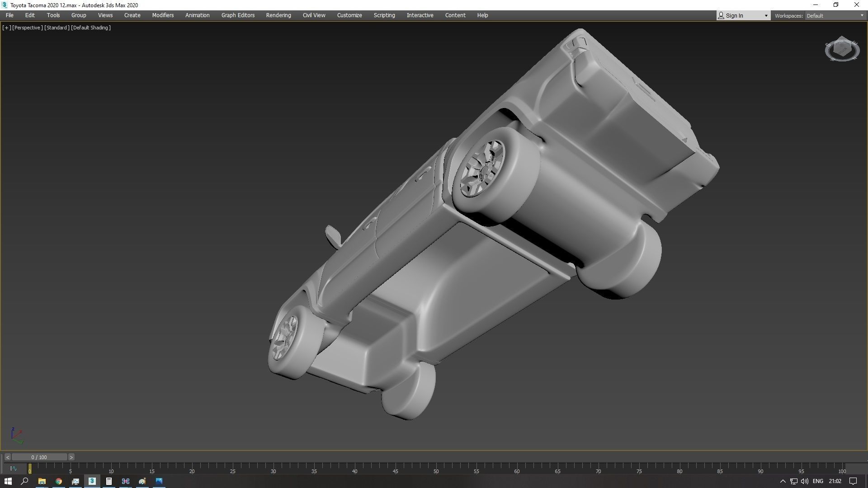Open the [Standard] viewport quality menu
868x488 pixels.
57,28
